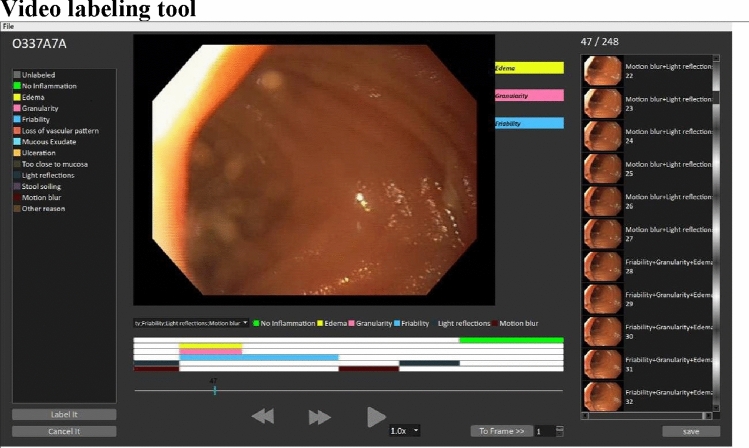Click the frame list scroll up arrow
The height and width of the screenshot is (448, 749).
click(x=716, y=58)
